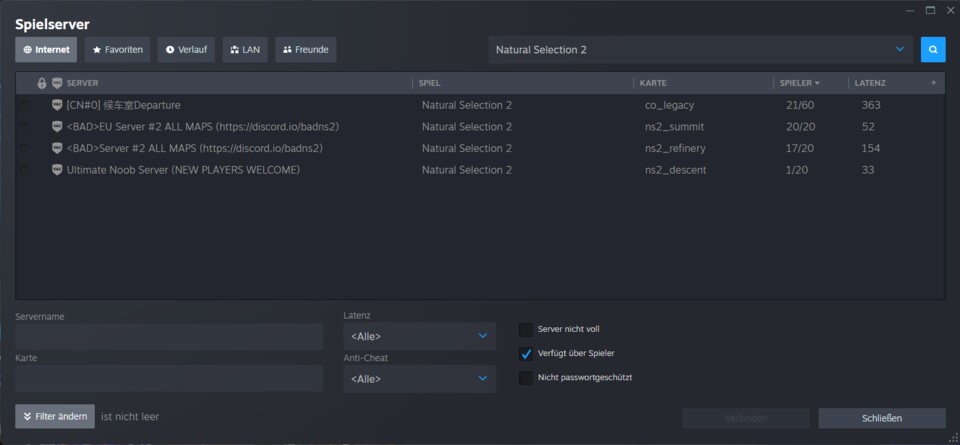This screenshot has width=960, height=445.
Task: Enable the 'Server nicht voll' checkbox
Action: click(x=526, y=329)
